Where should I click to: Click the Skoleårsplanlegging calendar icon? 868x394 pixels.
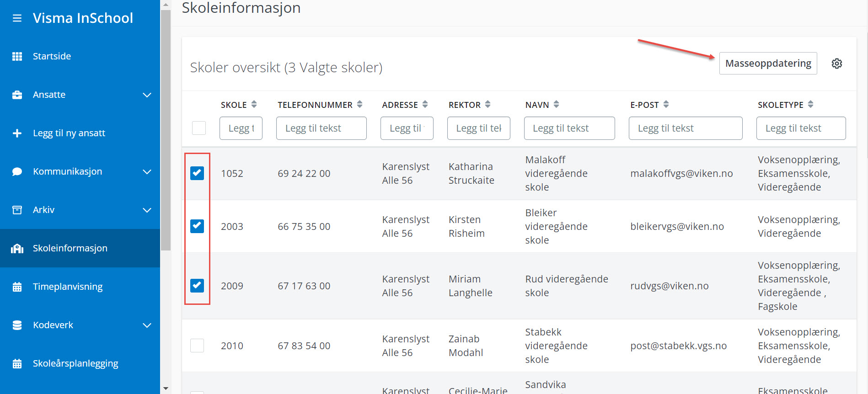click(17, 363)
